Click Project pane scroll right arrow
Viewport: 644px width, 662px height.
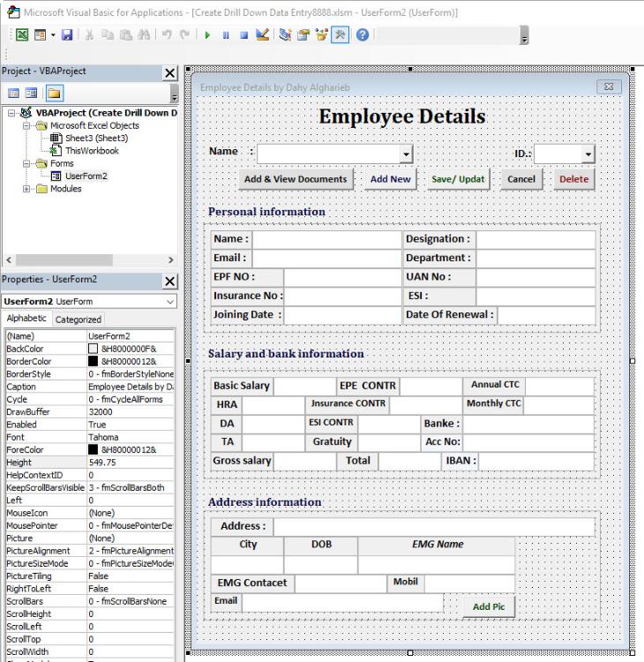[x=170, y=260]
